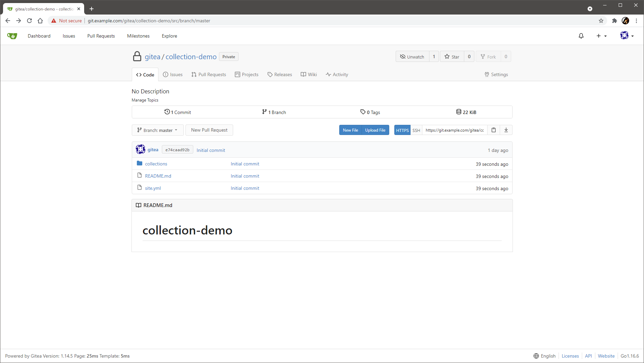Toggle Unwatch for this repository
The height and width of the screenshot is (363, 644).
[x=412, y=56]
